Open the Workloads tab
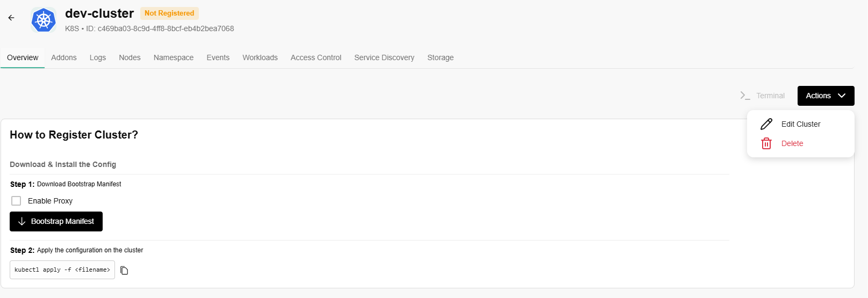Image resolution: width=868 pixels, height=298 pixels. [260, 57]
